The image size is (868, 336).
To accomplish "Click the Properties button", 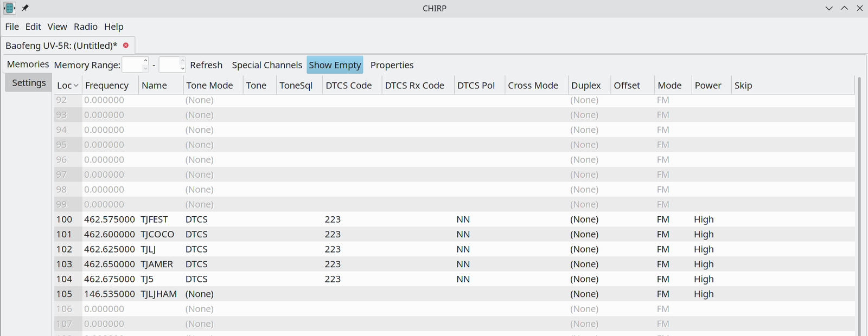I will point(392,65).
